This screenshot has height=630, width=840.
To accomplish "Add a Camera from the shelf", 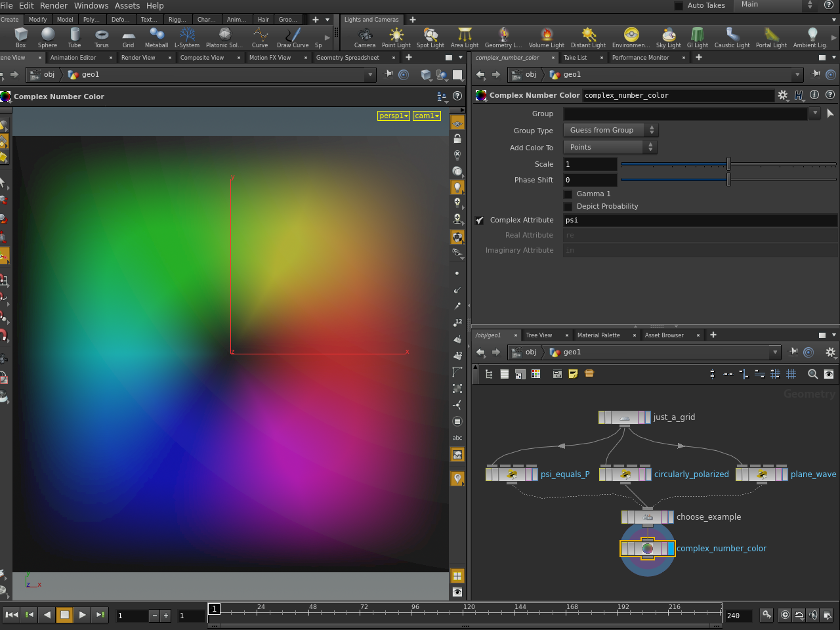I will [365, 37].
